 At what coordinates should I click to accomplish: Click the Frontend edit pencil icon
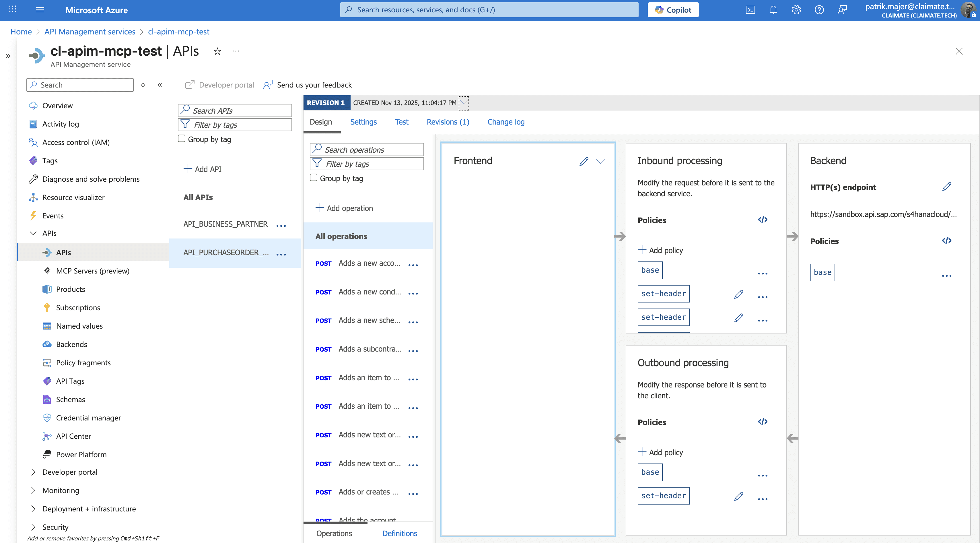(584, 161)
